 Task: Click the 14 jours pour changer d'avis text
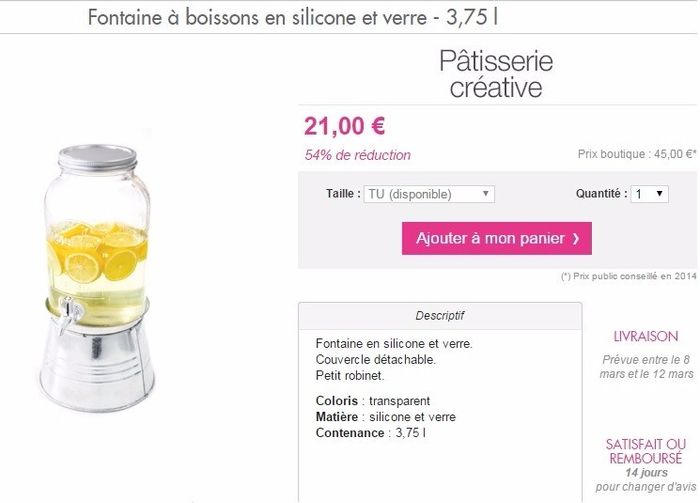646,480
